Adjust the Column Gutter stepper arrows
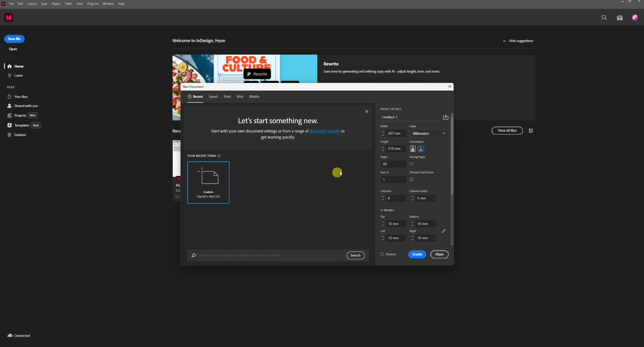Image resolution: width=644 pixels, height=347 pixels. coord(412,198)
